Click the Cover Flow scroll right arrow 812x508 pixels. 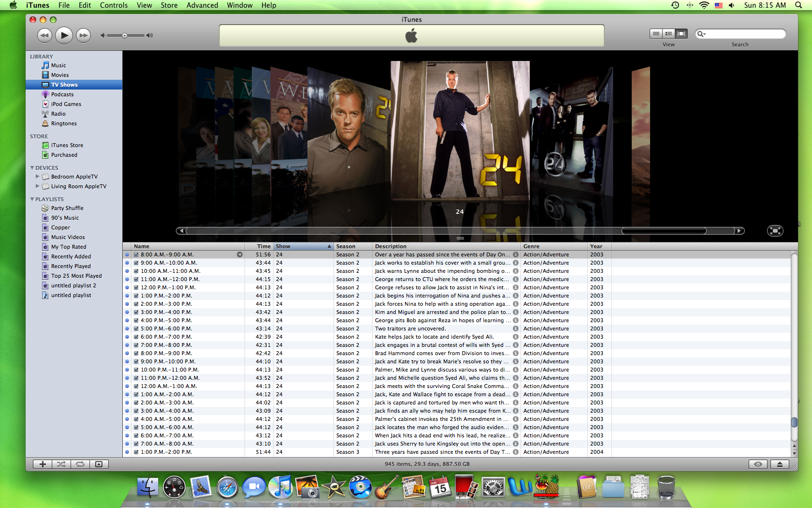739,231
